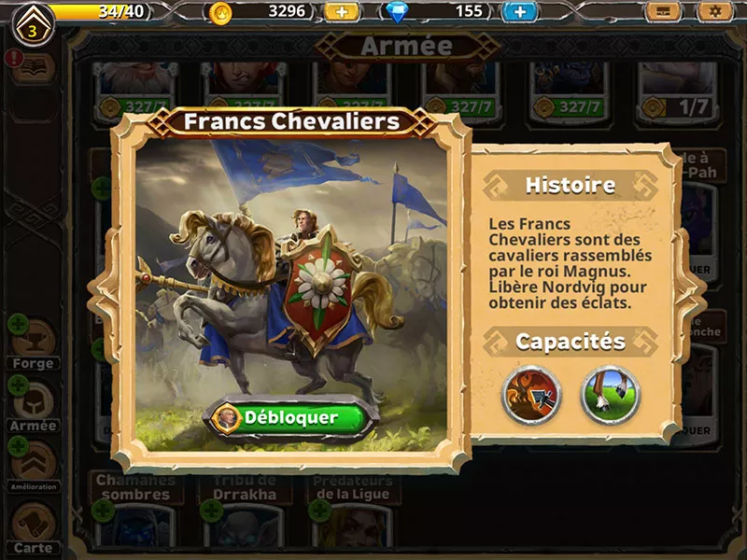The width and height of the screenshot is (747, 560).
Task: Select the fire axe ability icon
Action: click(x=531, y=395)
